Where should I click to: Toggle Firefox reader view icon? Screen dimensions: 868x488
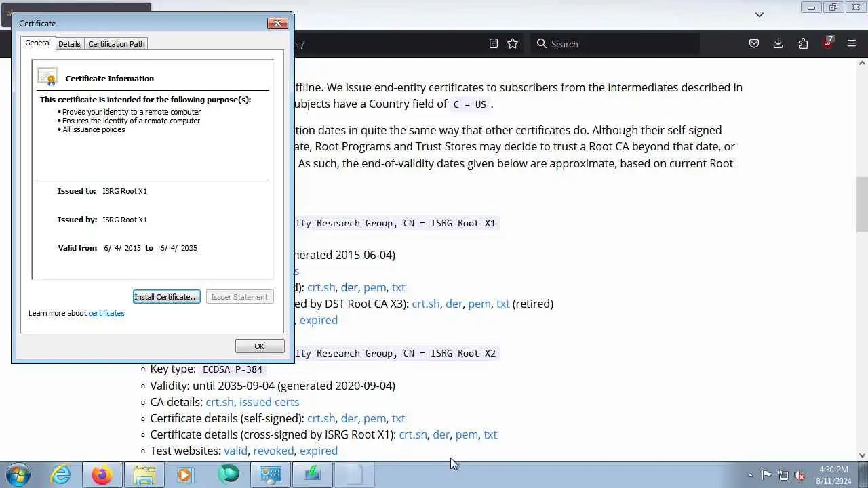pos(494,43)
